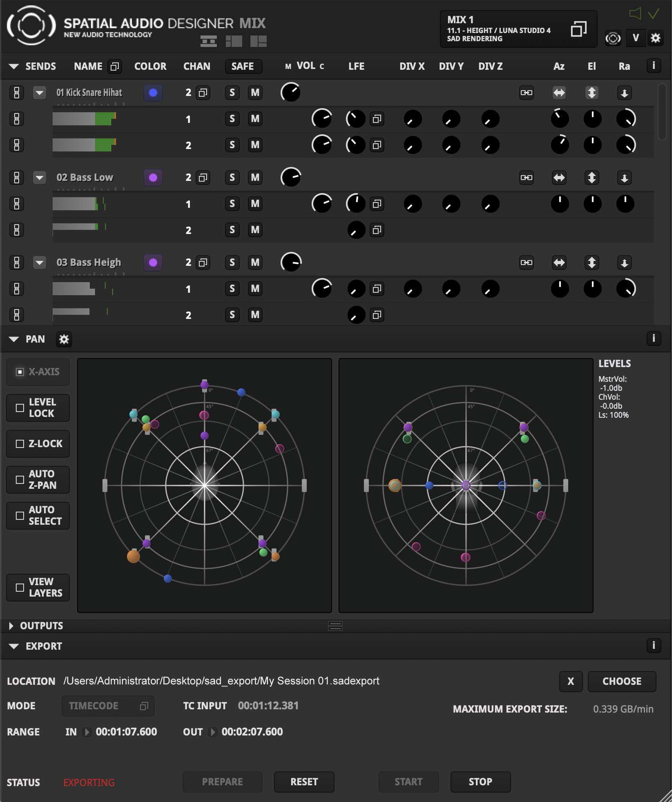672x802 pixels.
Task: Open the global settings gear in header
Action: (x=655, y=38)
